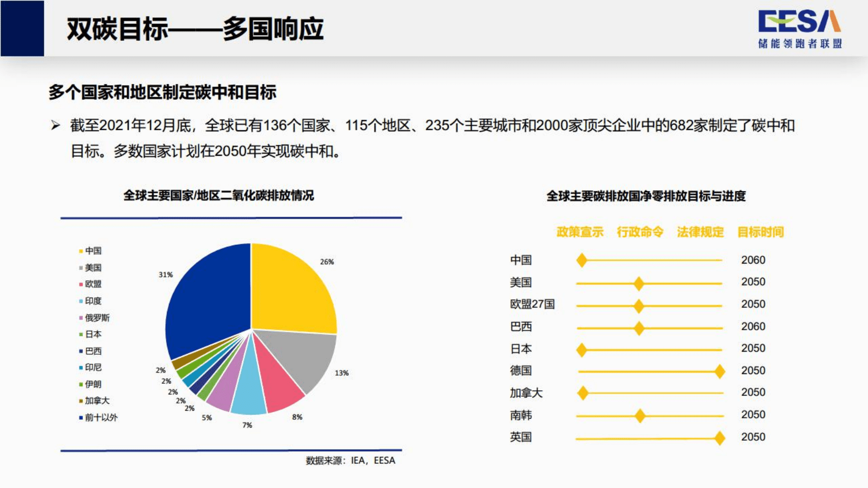Click the 目标时间 header label
The height and width of the screenshot is (488, 868).
[761, 232]
